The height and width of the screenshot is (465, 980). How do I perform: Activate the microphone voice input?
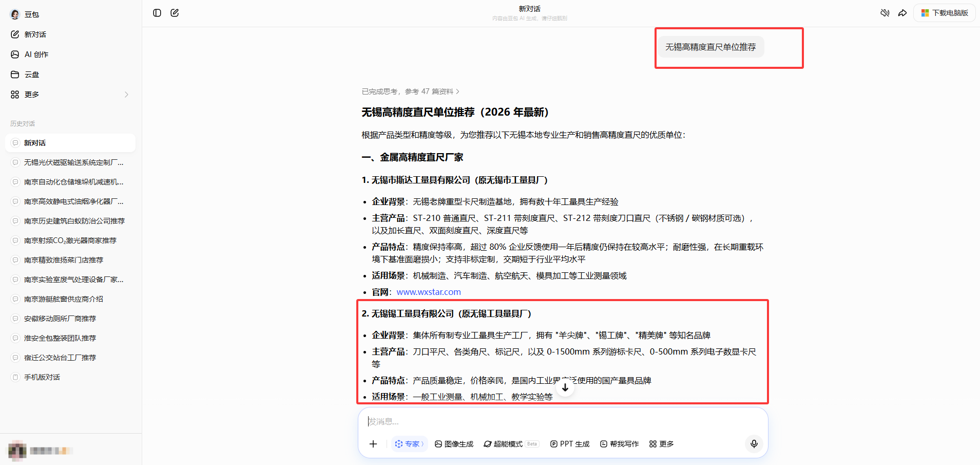754,443
